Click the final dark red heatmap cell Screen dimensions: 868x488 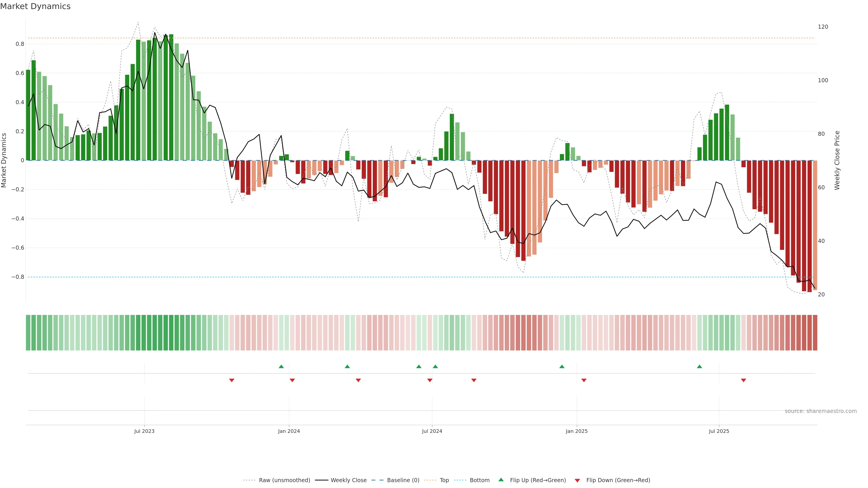pyautogui.click(x=815, y=333)
